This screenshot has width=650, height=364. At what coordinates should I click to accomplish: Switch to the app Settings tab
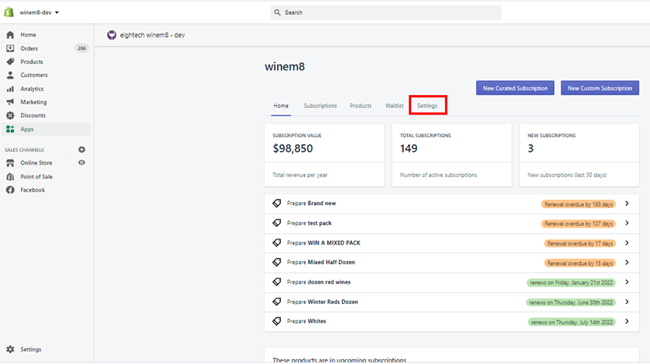pyautogui.click(x=427, y=106)
